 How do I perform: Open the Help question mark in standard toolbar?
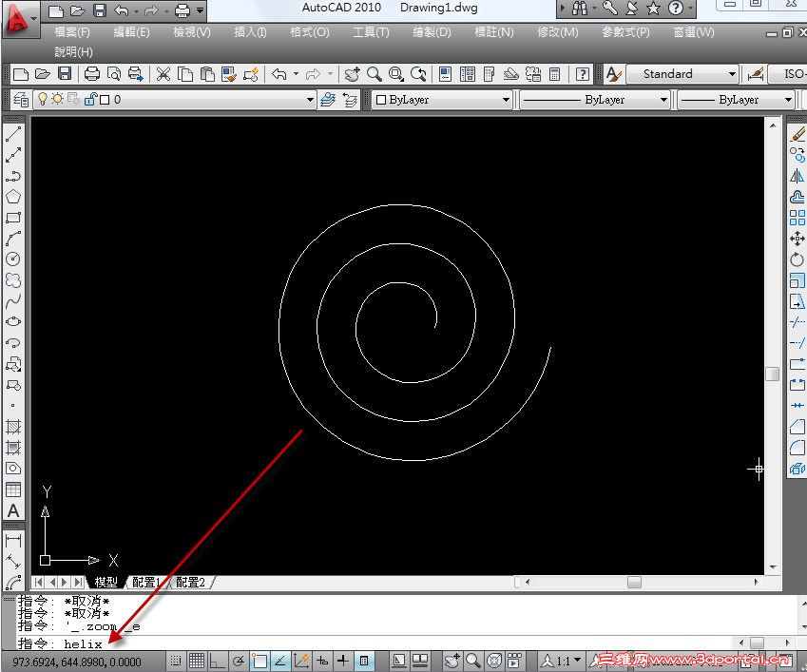coord(582,74)
